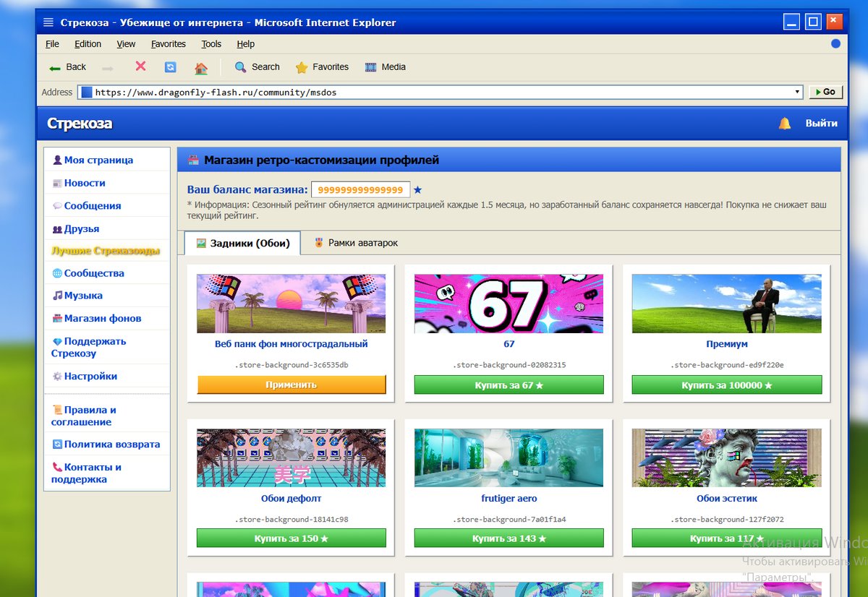Screen dimensions: 868x597
Task: Buy frutiger aero for 143 stars
Action: (509, 538)
